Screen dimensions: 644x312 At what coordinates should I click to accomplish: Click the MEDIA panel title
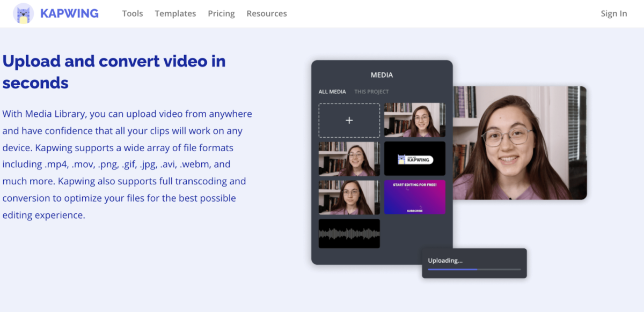pos(382,75)
